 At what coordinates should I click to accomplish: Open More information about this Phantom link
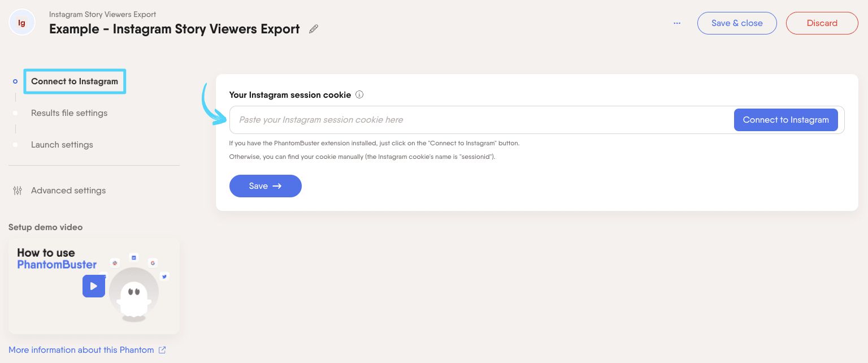(81, 350)
